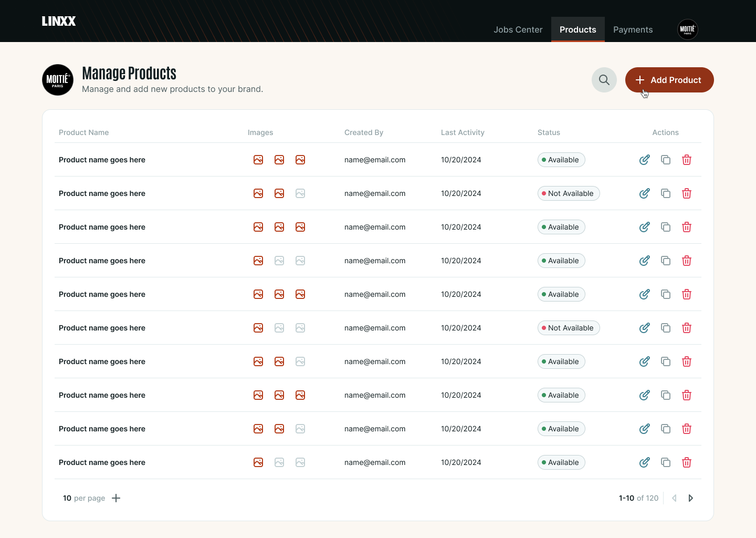Delete the third product row
This screenshot has height=538, width=756.
686,227
